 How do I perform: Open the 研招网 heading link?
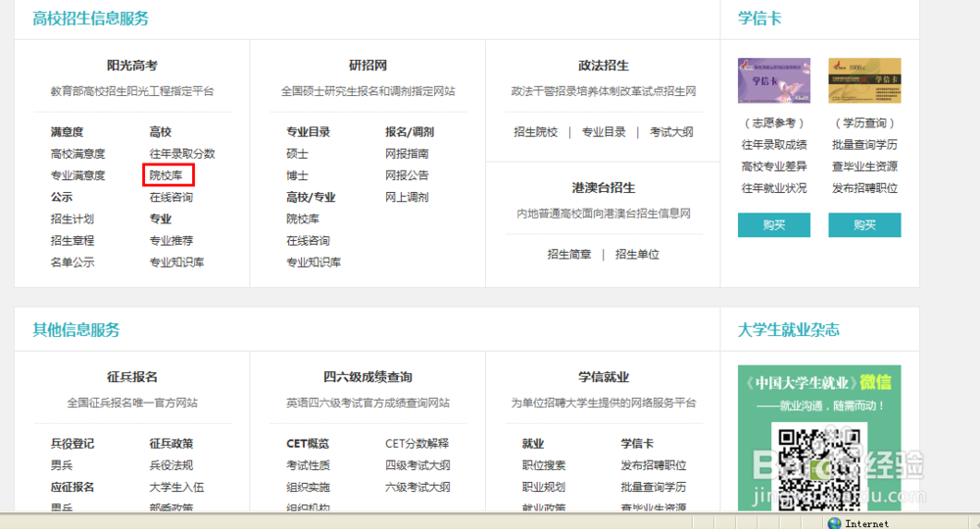(367, 65)
